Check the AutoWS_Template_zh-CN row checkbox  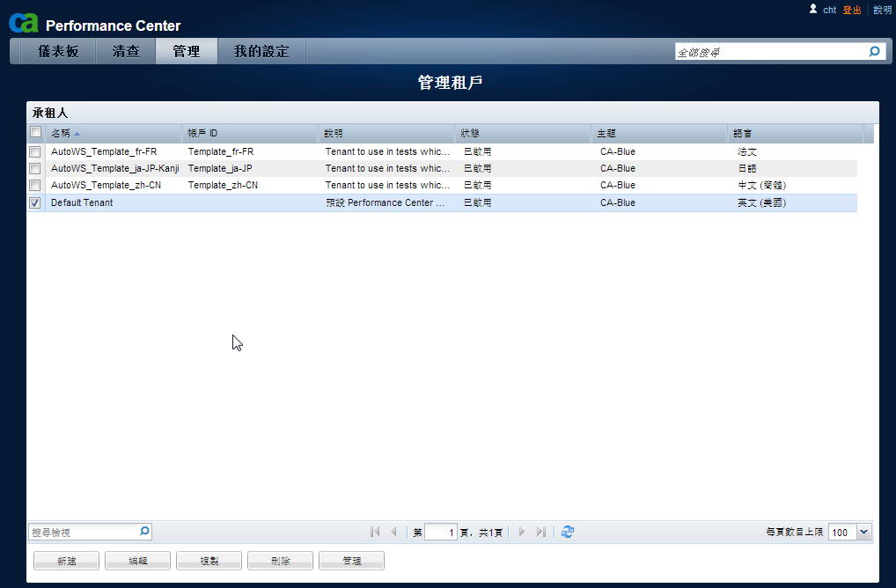pos(35,185)
